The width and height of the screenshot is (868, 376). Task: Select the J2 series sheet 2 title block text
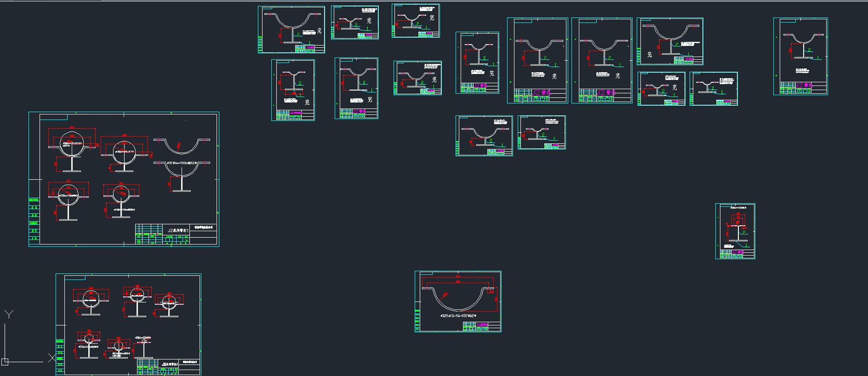pyautogui.click(x=170, y=364)
